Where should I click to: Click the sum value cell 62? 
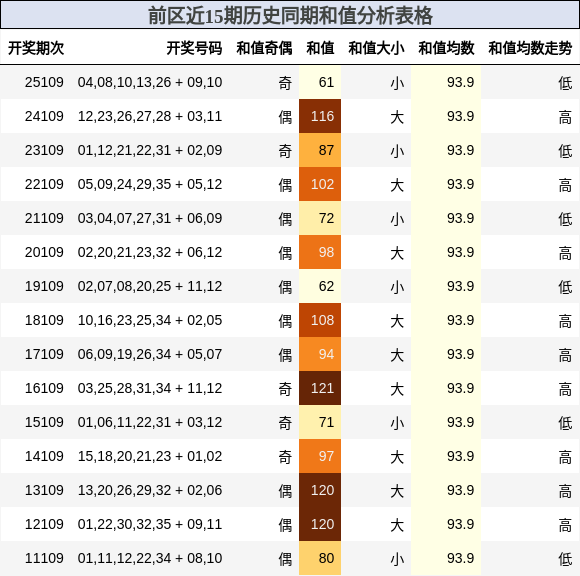[x=320, y=286]
